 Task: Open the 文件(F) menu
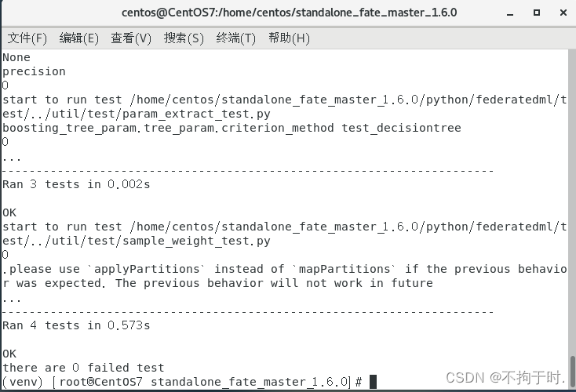27,38
